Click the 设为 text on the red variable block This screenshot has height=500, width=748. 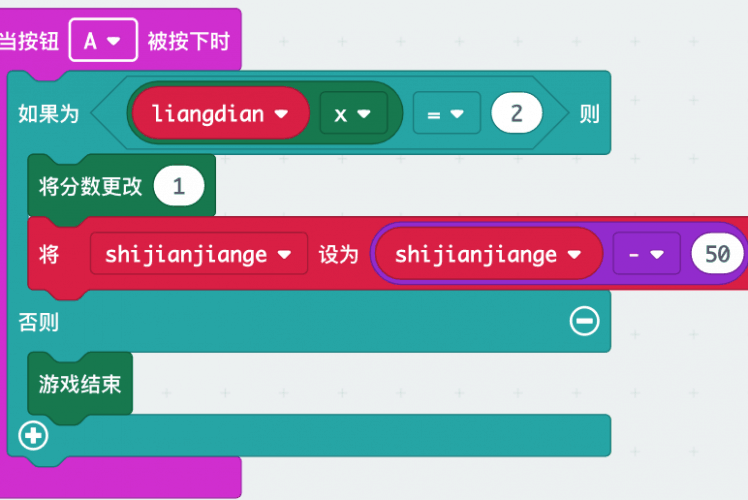[338, 254]
